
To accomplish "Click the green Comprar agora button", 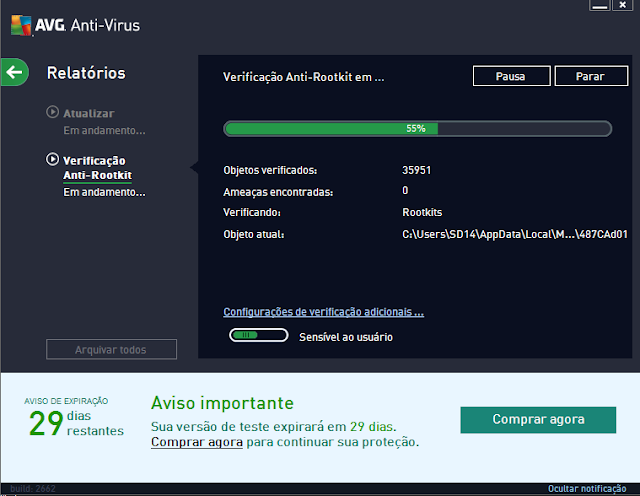I will (538, 420).
